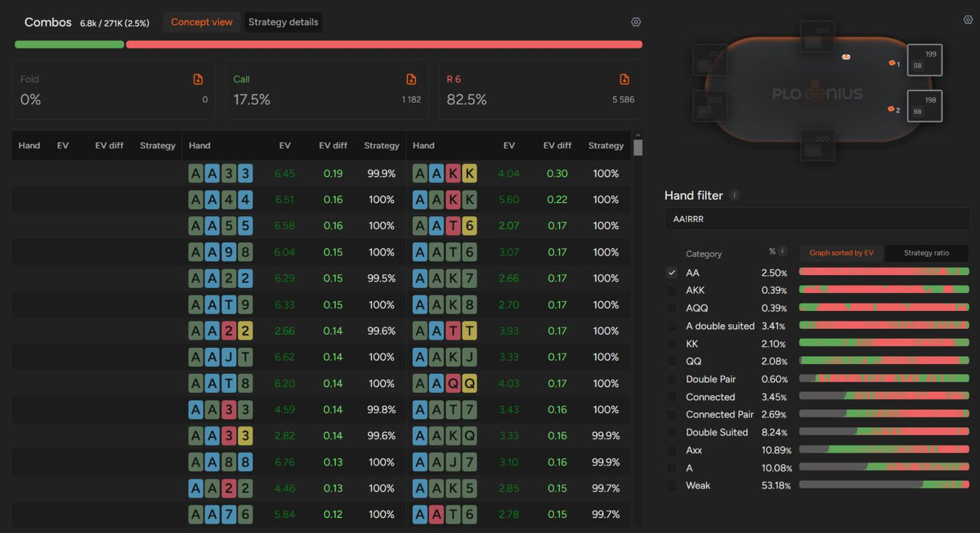The width and height of the screenshot is (980, 533).
Task: Uncheck the AA category checkbox
Action: (672, 273)
